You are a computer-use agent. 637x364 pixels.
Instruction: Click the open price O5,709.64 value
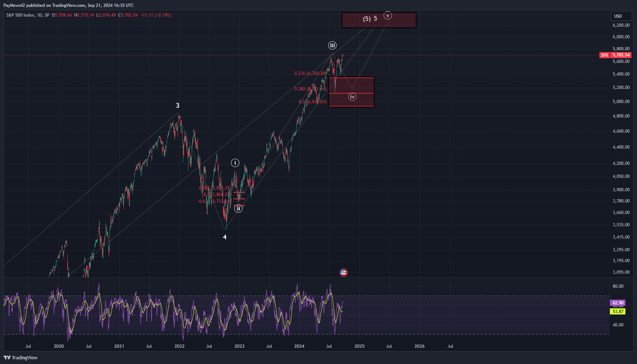coord(62,15)
